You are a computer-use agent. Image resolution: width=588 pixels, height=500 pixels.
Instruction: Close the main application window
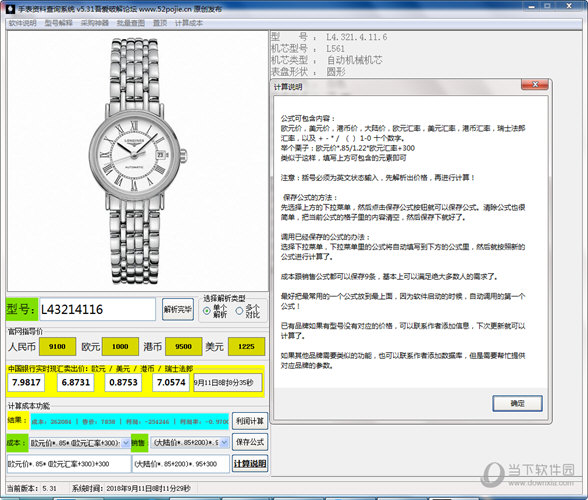tap(569, 6)
